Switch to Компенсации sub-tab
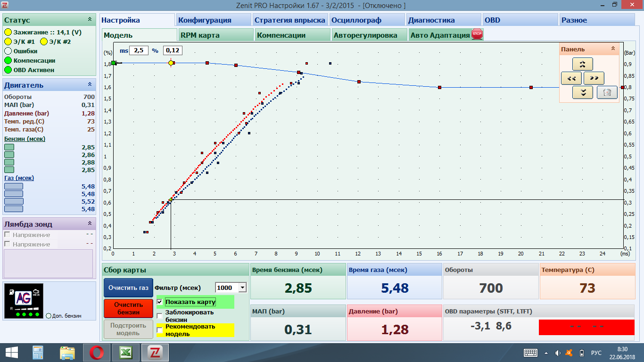 293,35
